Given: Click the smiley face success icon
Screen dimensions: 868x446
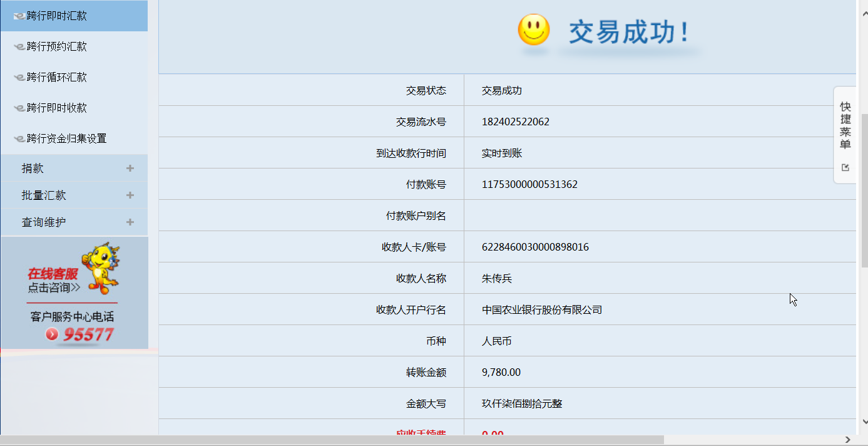Looking at the screenshot, I should pyautogui.click(x=533, y=30).
